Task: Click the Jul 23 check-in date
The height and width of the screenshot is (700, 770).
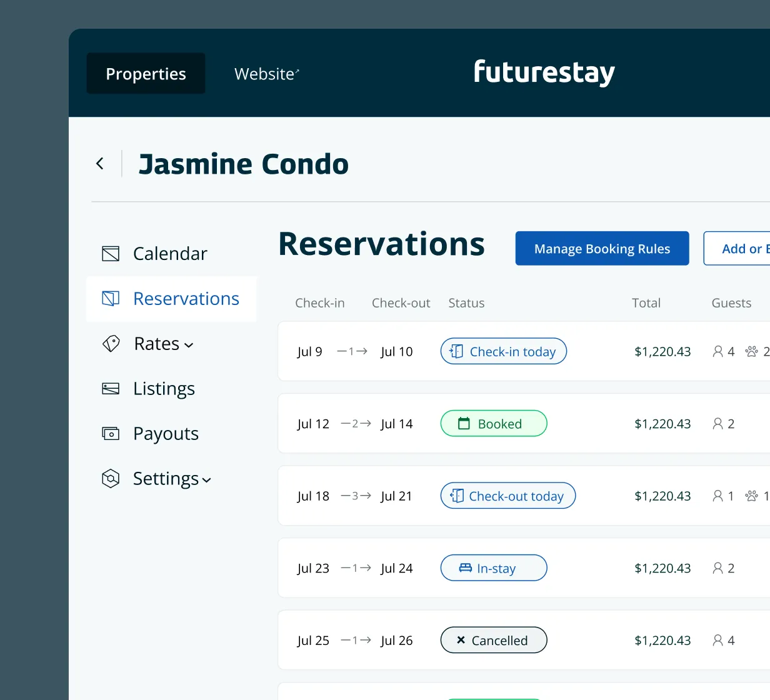Action: (x=313, y=568)
